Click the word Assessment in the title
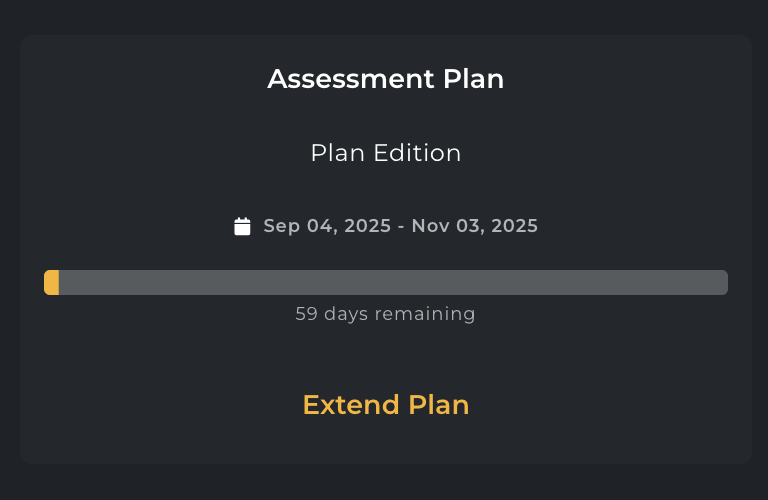This screenshot has height=500, width=768. 351,79
